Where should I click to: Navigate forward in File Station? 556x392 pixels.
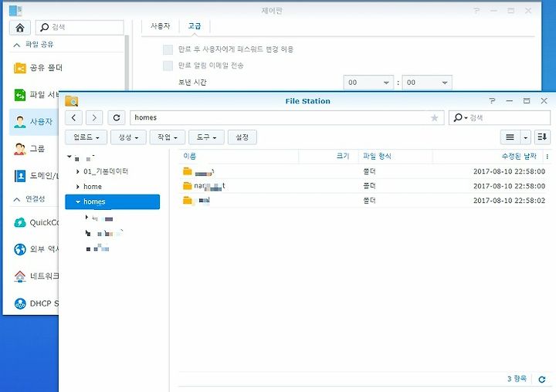(94, 117)
